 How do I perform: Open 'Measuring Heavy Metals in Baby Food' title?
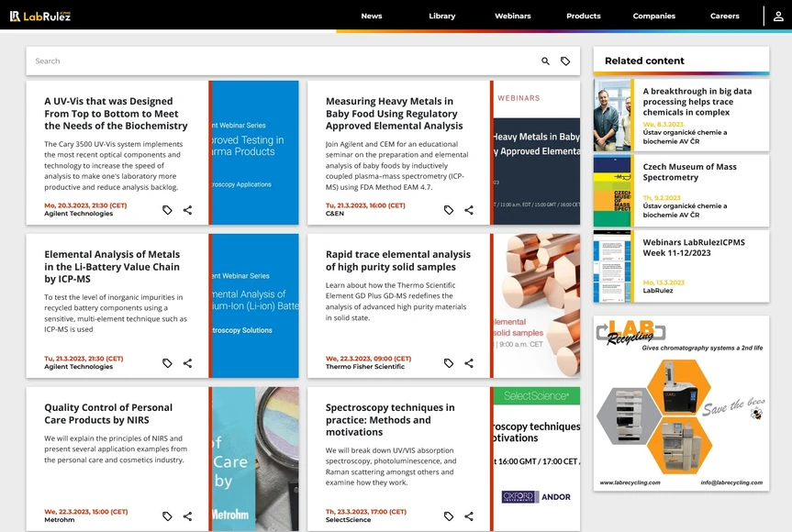point(394,114)
